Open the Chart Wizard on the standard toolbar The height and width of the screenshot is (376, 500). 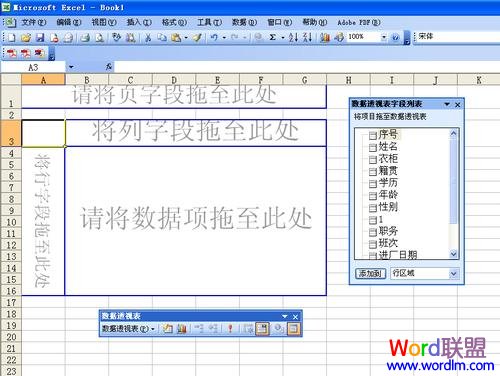tap(324, 37)
